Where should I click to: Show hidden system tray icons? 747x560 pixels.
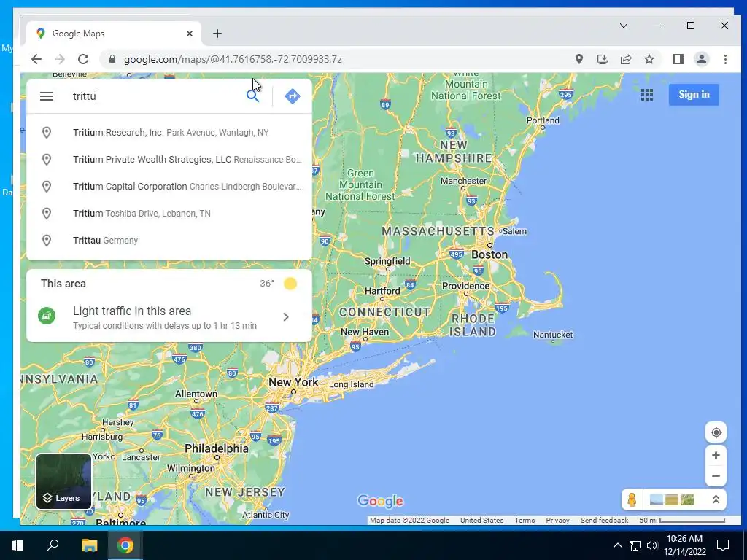(x=617, y=545)
